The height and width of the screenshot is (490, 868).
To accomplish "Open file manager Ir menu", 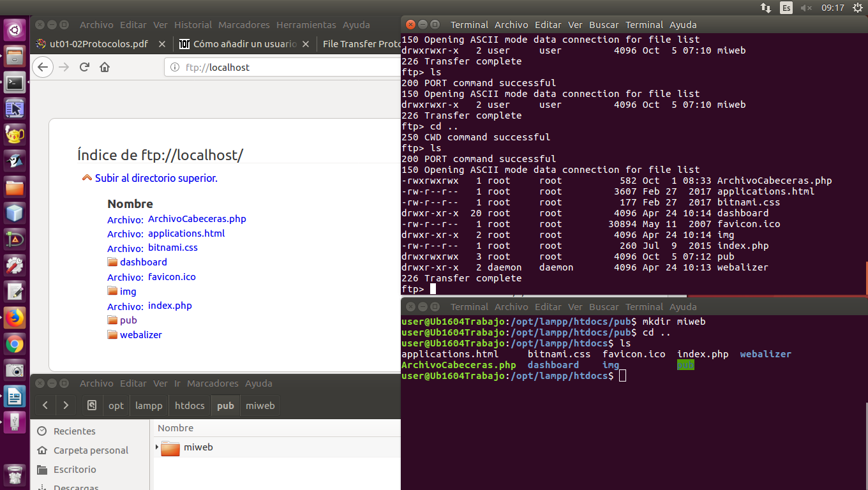I will [177, 383].
